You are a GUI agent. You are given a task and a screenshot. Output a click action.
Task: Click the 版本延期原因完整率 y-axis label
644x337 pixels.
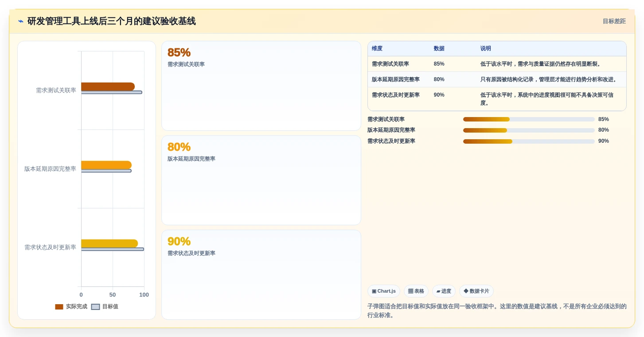50,169
